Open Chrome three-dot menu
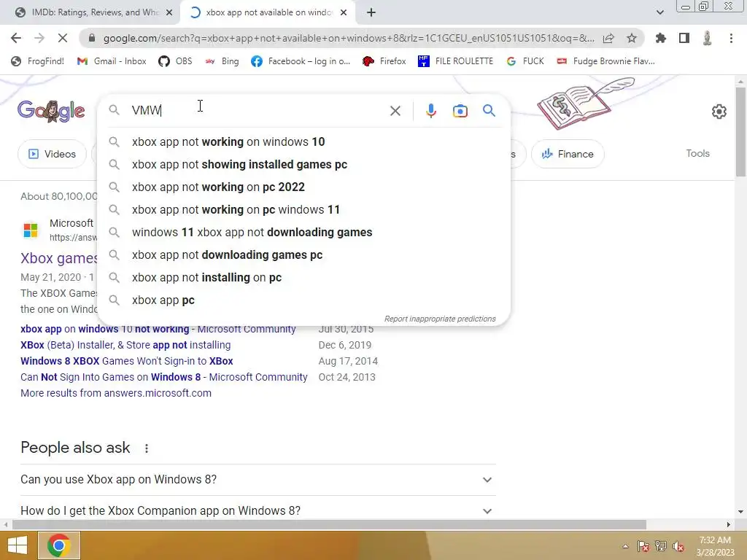This screenshot has width=747, height=560. pos(731,38)
